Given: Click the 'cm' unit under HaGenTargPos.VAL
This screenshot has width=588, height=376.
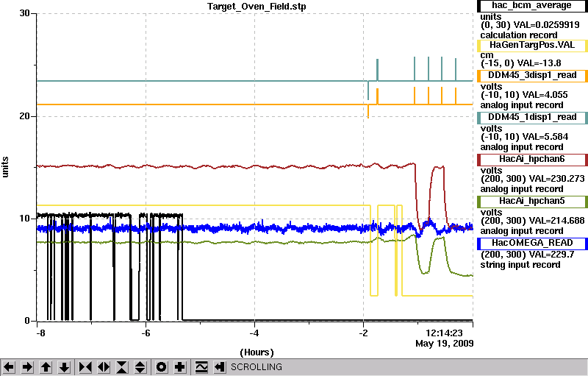Looking at the screenshot, I should tap(487, 55).
